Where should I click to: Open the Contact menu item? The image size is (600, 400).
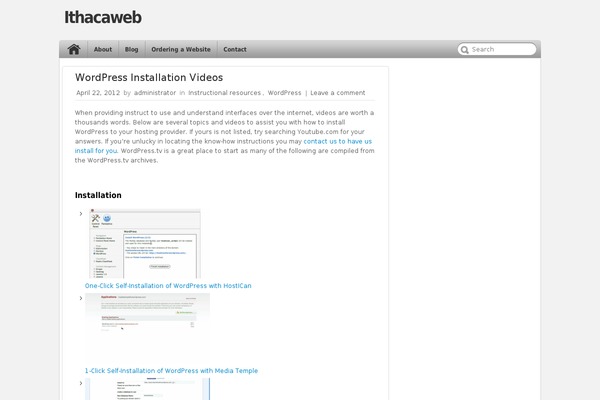tap(235, 49)
